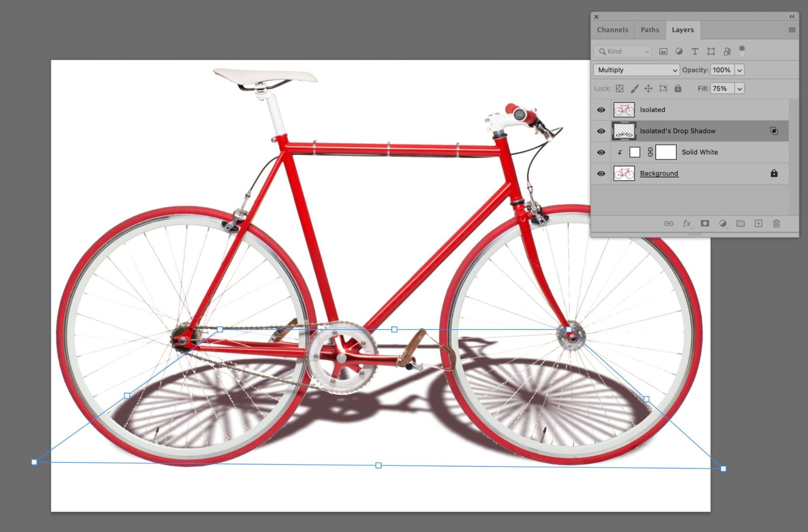808x532 pixels.
Task: Open the Layers panel hamburger menu
Action: 792,30
